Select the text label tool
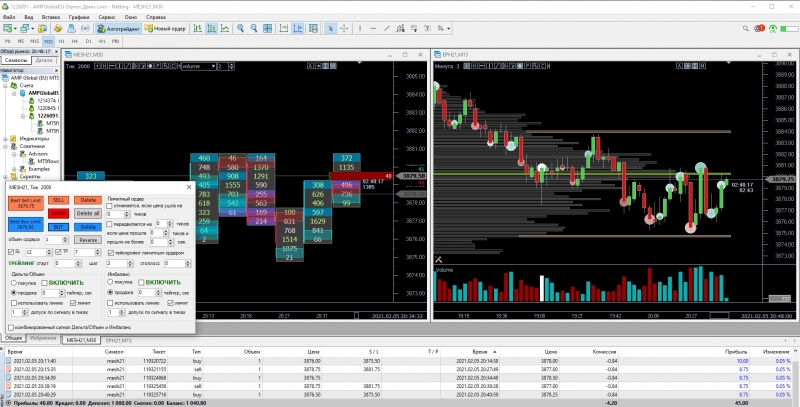Viewport: 800px width, 407px height. point(427,29)
